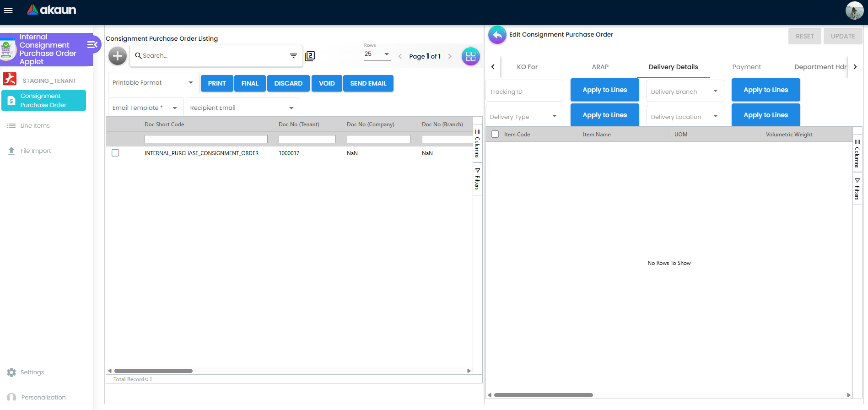868x410 pixels.
Task: Click the STAGING_TENANT logo icon
Action: [x=10, y=79]
